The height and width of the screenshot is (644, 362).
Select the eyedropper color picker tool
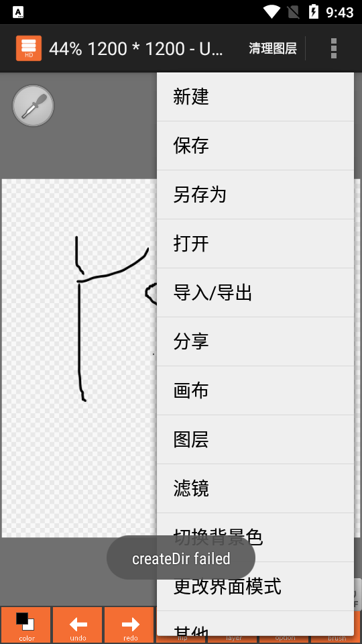pyautogui.click(x=34, y=105)
